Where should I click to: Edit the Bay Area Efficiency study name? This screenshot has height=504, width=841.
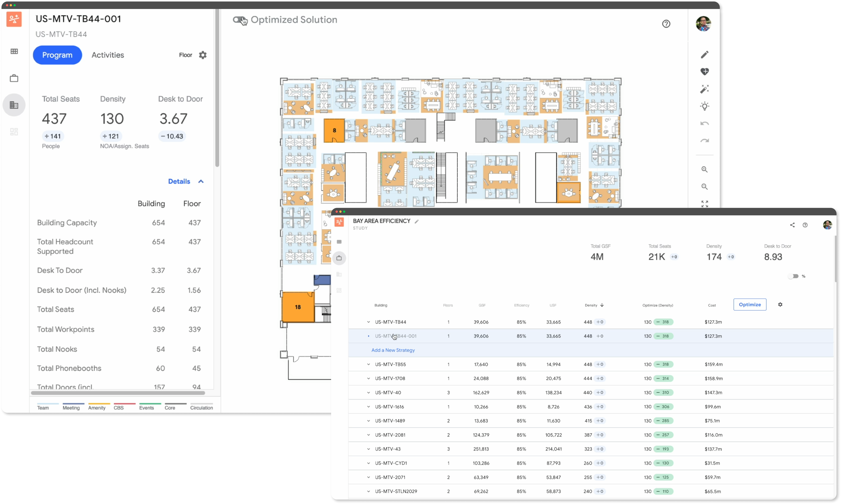417,221
